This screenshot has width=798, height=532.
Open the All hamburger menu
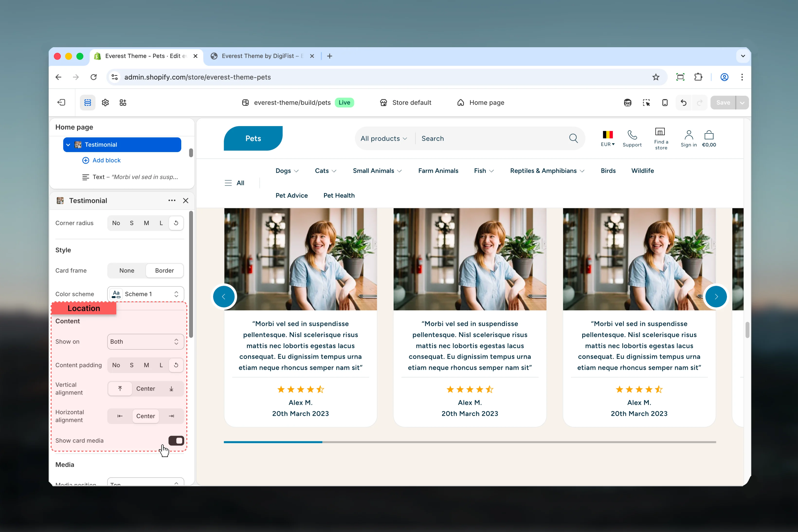pos(234,183)
